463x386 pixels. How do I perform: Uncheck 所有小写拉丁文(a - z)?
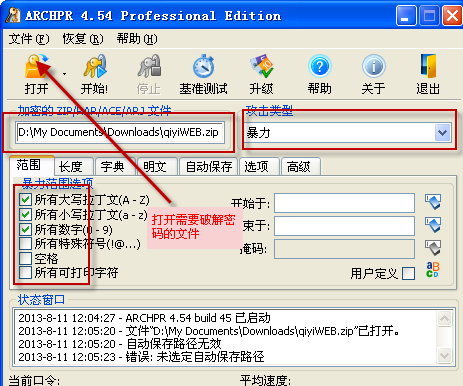click(x=26, y=215)
